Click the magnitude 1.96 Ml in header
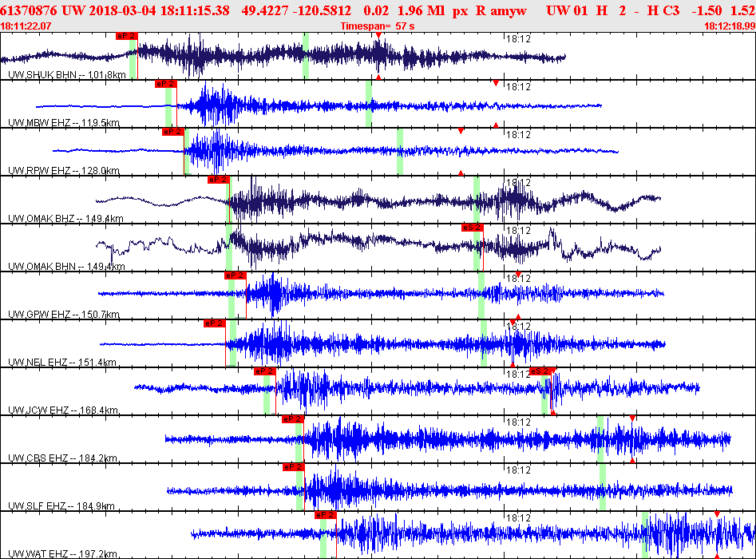756x559 pixels. click(421, 10)
